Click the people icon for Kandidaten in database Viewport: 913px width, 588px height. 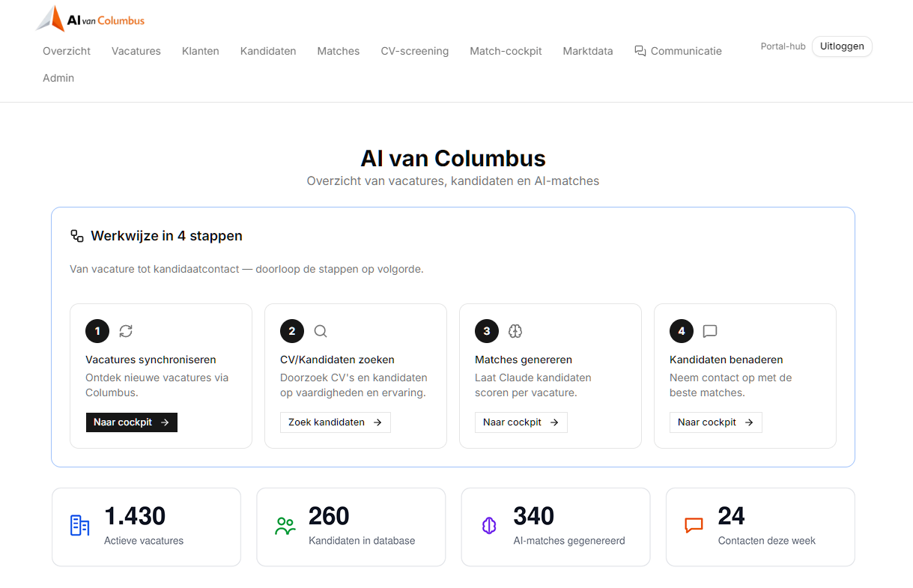[285, 526]
